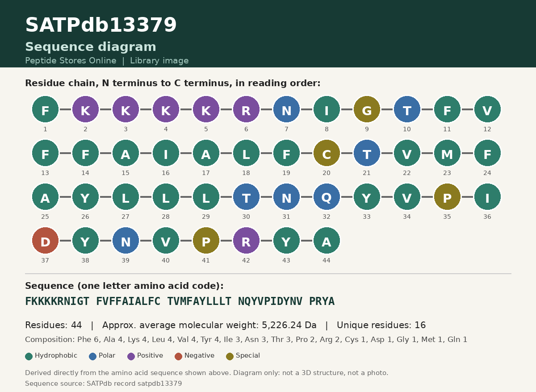Select the final residue A circle numbered 44
Viewport: 536px width, 392px height.
pos(327,241)
